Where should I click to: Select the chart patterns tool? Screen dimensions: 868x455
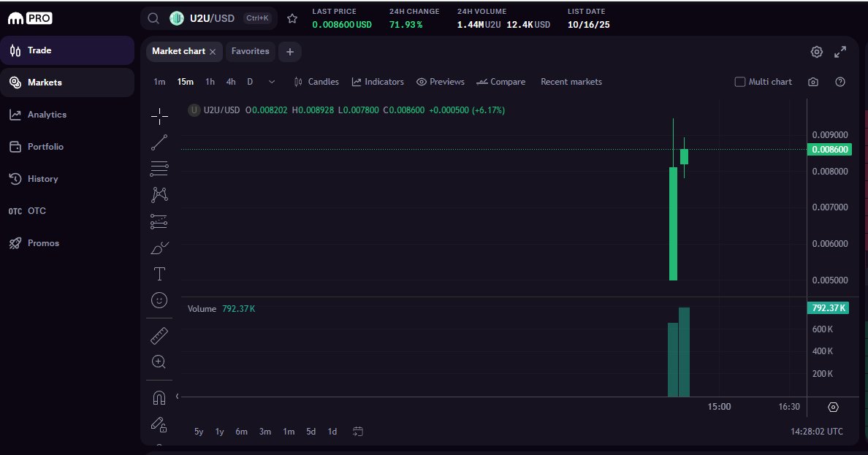[159, 194]
